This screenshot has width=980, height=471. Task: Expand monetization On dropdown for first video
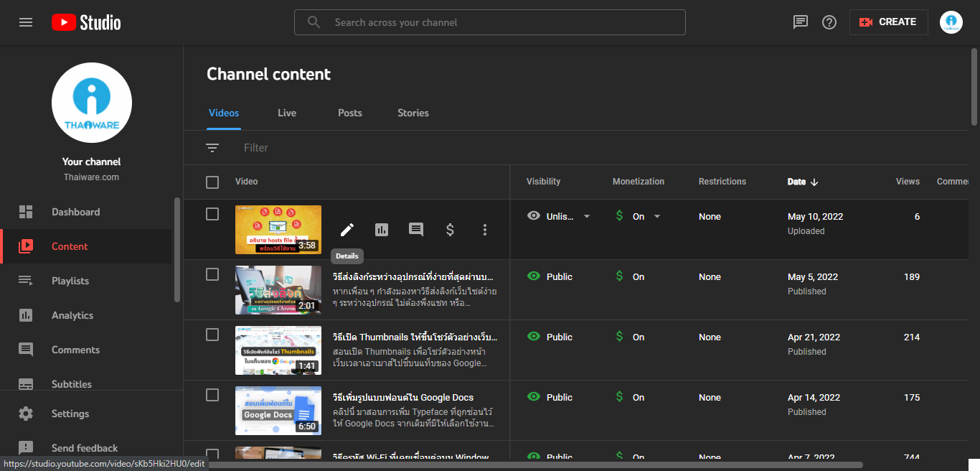[656, 217]
